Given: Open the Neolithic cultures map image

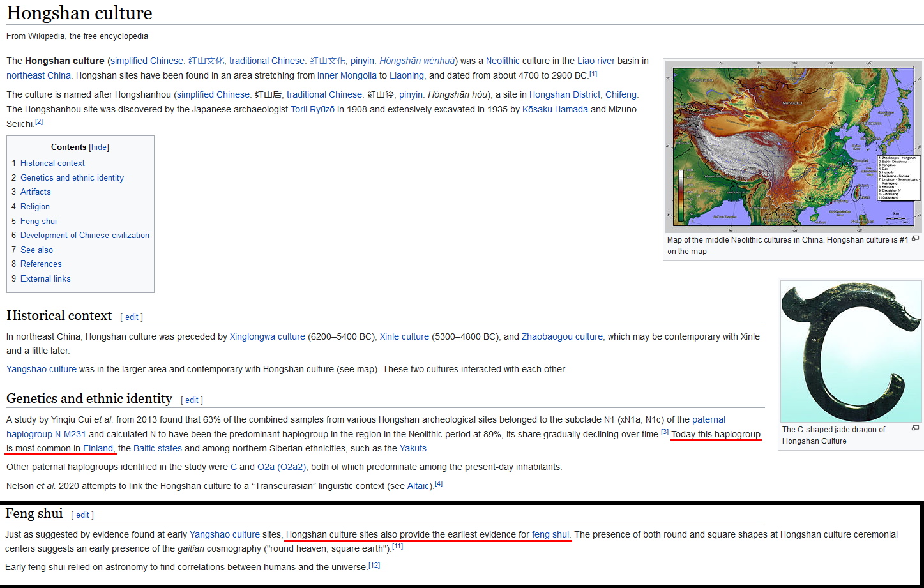Looking at the screenshot, I should tap(793, 146).
